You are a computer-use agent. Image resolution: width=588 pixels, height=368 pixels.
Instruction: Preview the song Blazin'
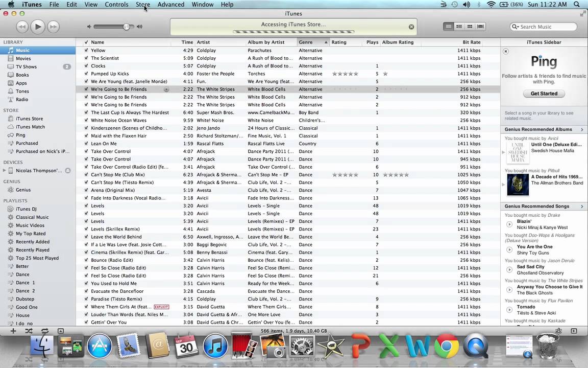coord(509,224)
